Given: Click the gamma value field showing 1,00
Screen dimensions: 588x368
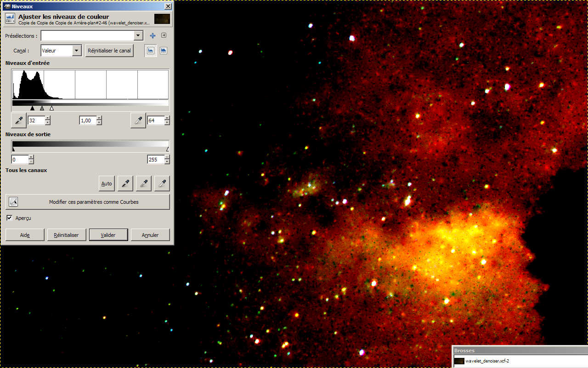Looking at the screenshot, I should pos(87,121).
